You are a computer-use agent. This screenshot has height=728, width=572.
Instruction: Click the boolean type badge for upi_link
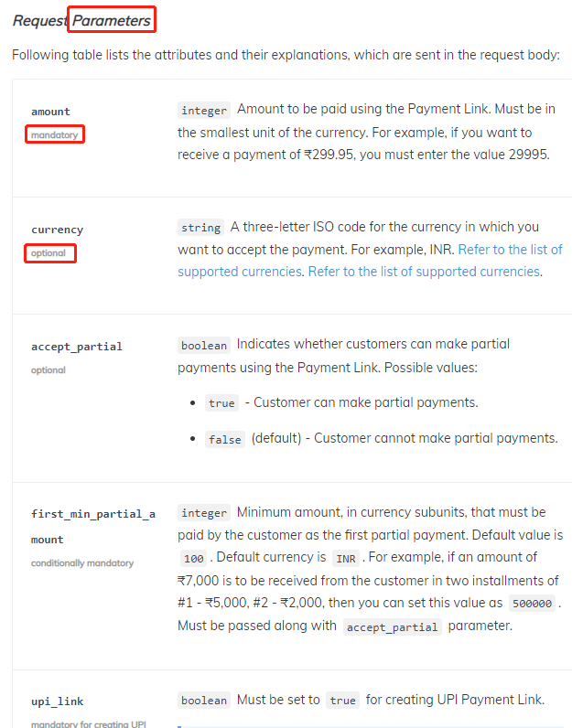(x=204, y=701)
